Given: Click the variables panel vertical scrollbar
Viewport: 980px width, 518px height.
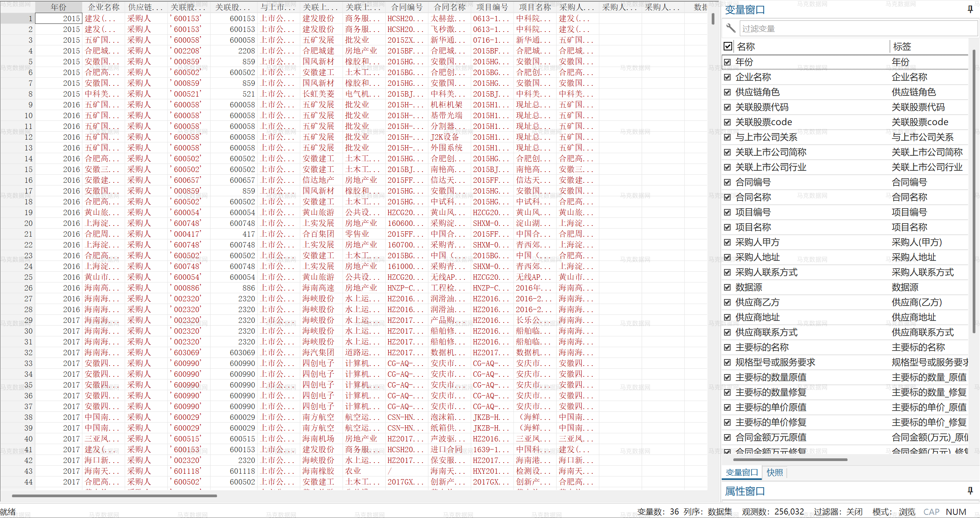Looking at the screenshot, I should (974, 191).
